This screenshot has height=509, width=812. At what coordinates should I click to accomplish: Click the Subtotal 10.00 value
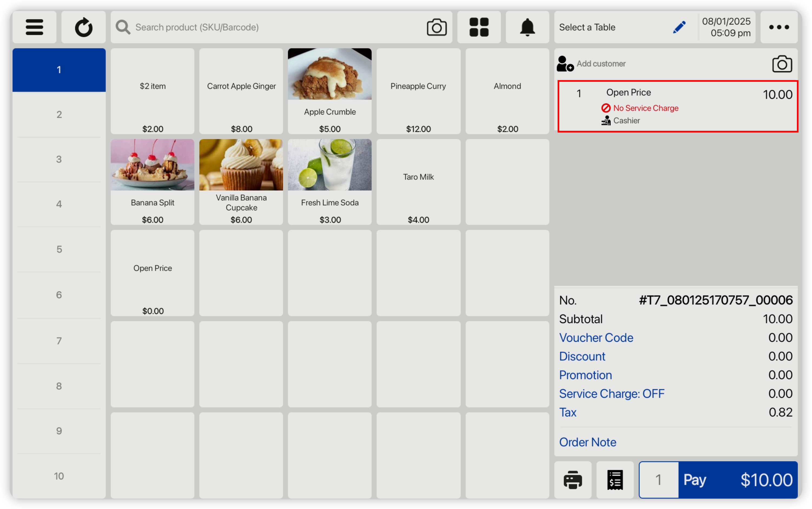[x=777, y=319]
